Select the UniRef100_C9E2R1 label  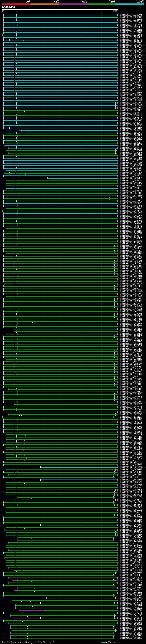click(x=131, y=80)
